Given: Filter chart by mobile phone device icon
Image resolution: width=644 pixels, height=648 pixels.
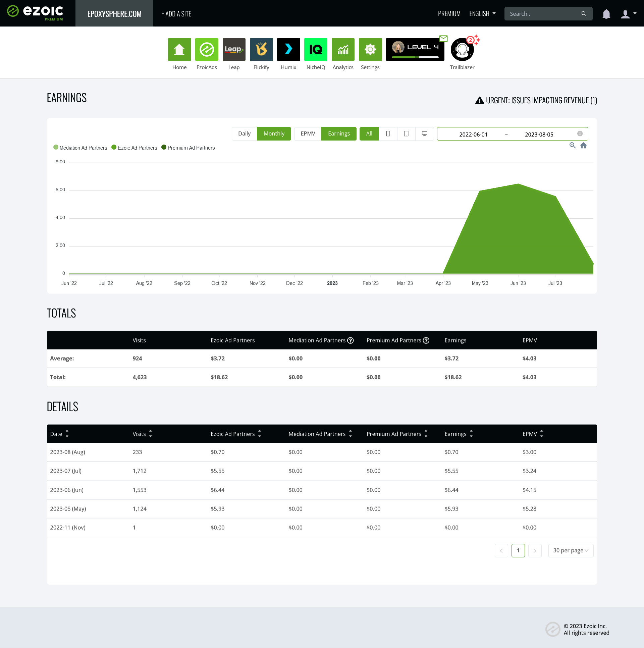Looking at the screenshot, I should [388, 134].
